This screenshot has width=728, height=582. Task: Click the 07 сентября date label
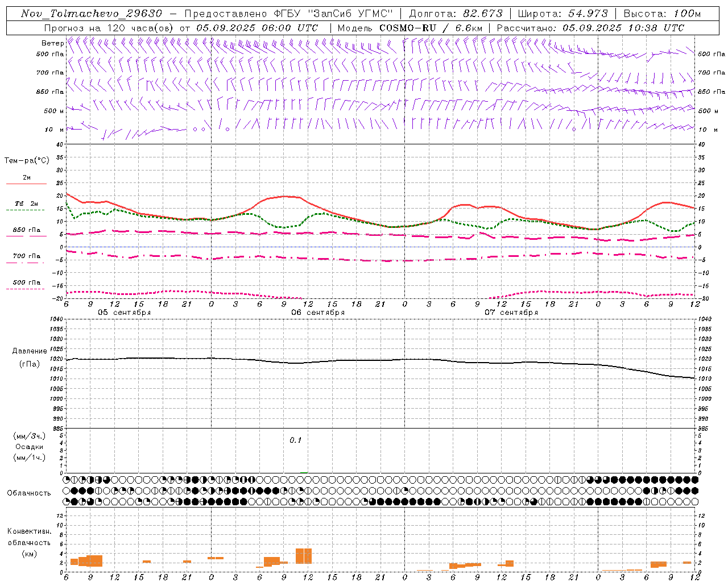[x=511, y=313]
